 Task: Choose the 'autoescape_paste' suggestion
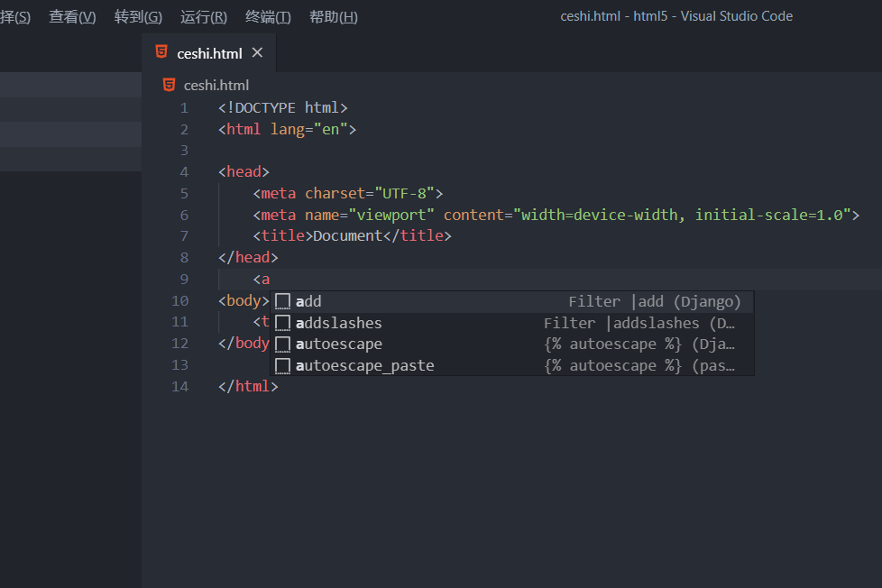click(x=512, y=365)
